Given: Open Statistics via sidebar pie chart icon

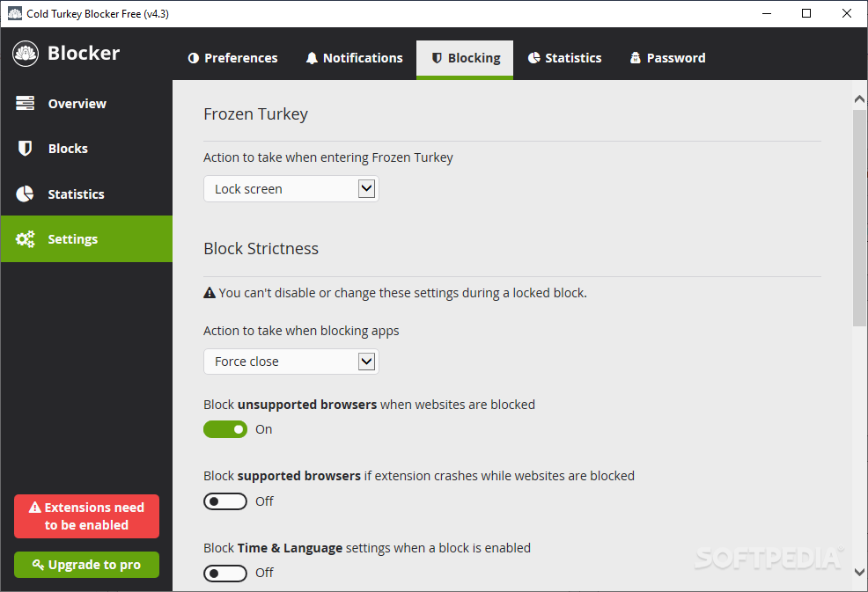Looking at the screenshot, I should pos(25,194).
